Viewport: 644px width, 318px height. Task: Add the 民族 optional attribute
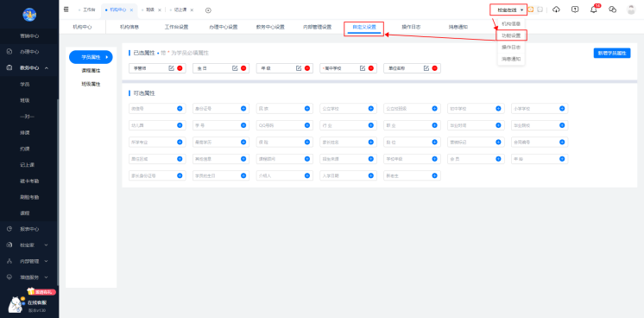coord(306,109)
